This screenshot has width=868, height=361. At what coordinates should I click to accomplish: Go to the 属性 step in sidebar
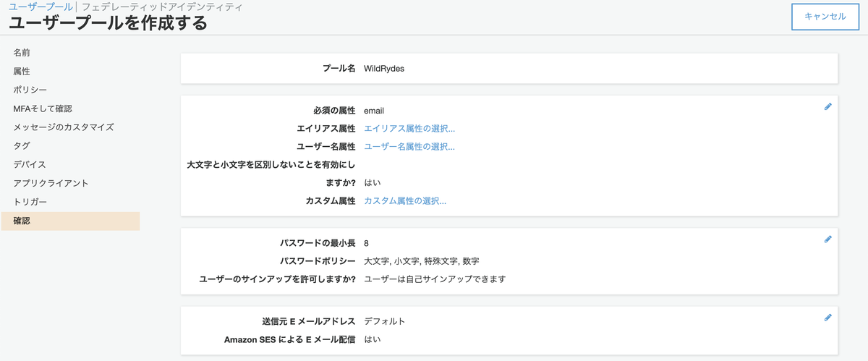tap(22, 72)
